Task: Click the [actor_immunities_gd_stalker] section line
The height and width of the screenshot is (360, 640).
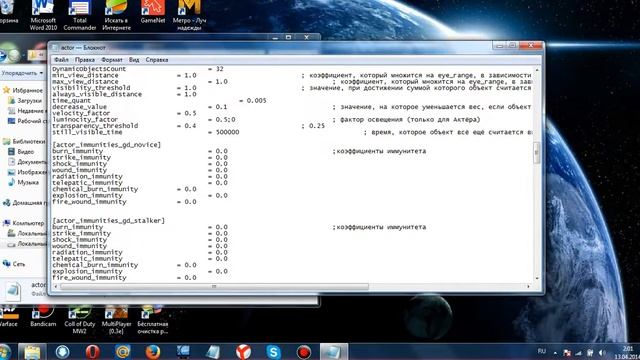Action: click(108, 220)
